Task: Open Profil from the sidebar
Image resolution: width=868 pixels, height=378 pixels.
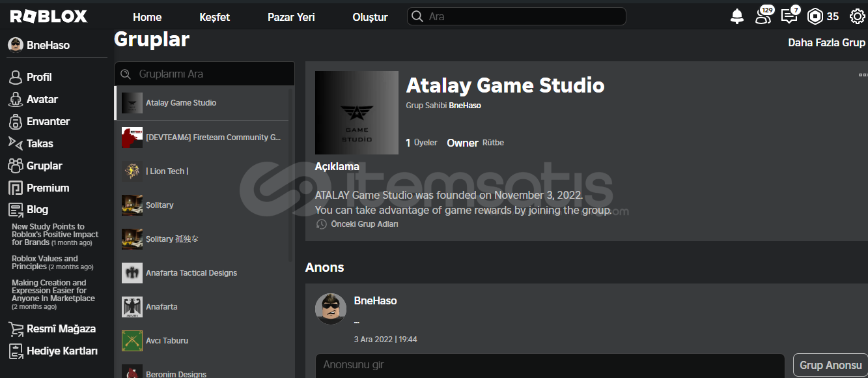Action: click(x=39, y=77)
